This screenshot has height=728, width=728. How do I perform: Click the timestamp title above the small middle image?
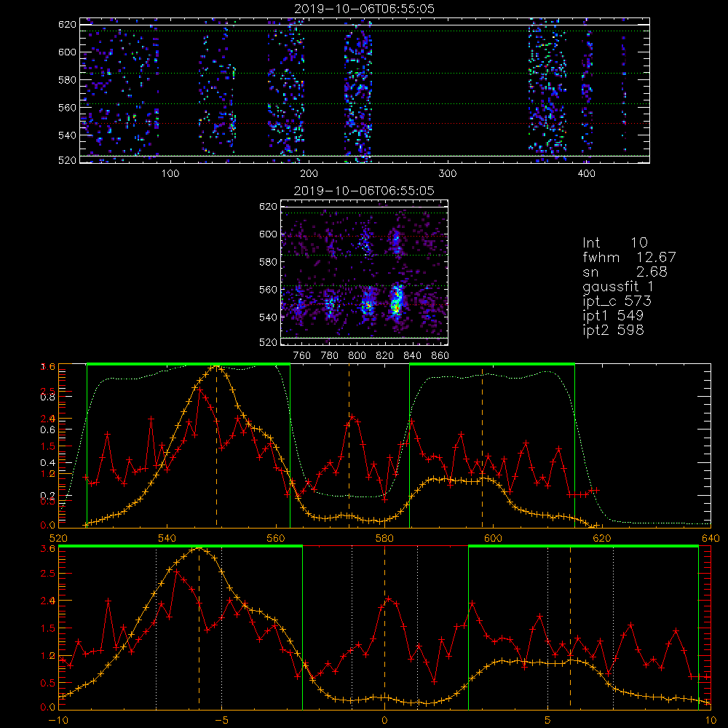[x=364, y=191]
